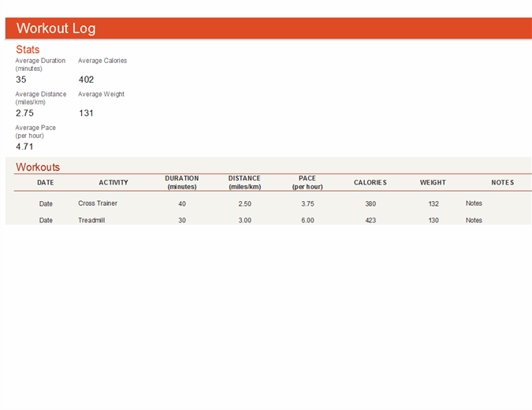Select the average distance value 2.75
Viewport: 532px width, 410px height.
point(24,113)
